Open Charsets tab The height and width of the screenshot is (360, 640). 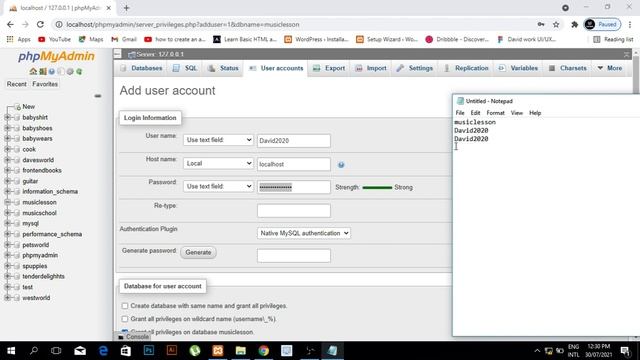coord(568,68)
